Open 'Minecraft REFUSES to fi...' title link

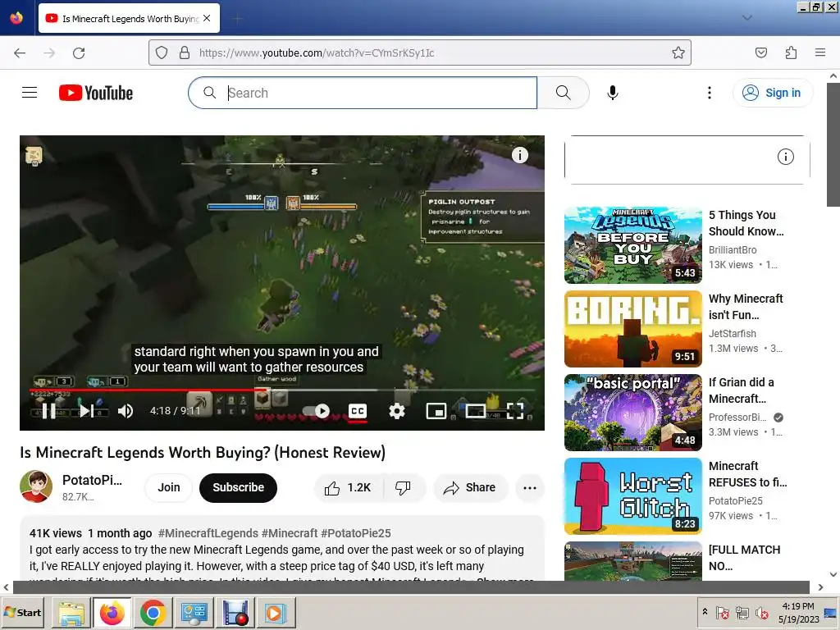pyautogui.click(x=748, y=474)
